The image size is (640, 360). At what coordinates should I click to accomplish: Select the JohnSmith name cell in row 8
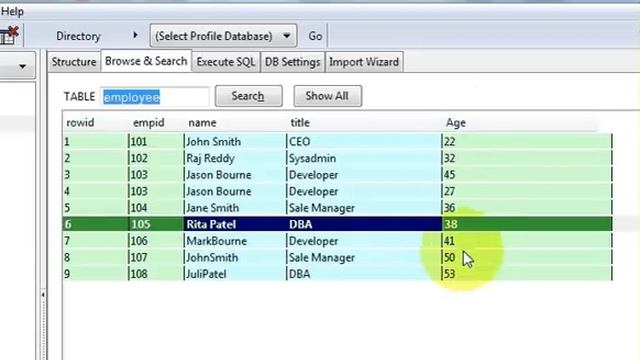point(235,258)
